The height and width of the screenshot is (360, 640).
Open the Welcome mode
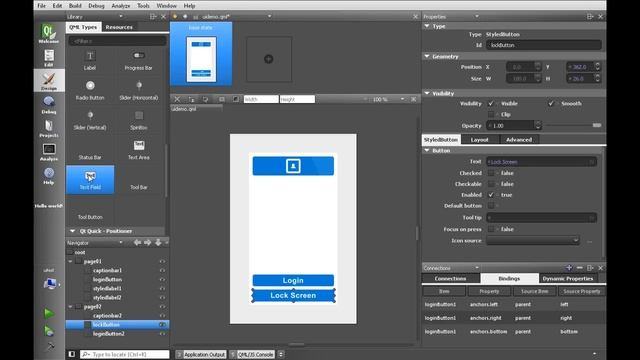[49, 33]
